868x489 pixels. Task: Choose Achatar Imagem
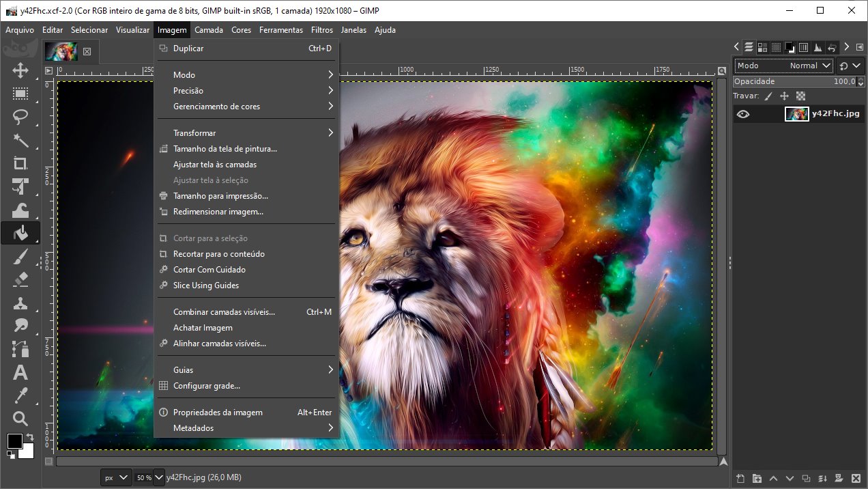(246, 328)
